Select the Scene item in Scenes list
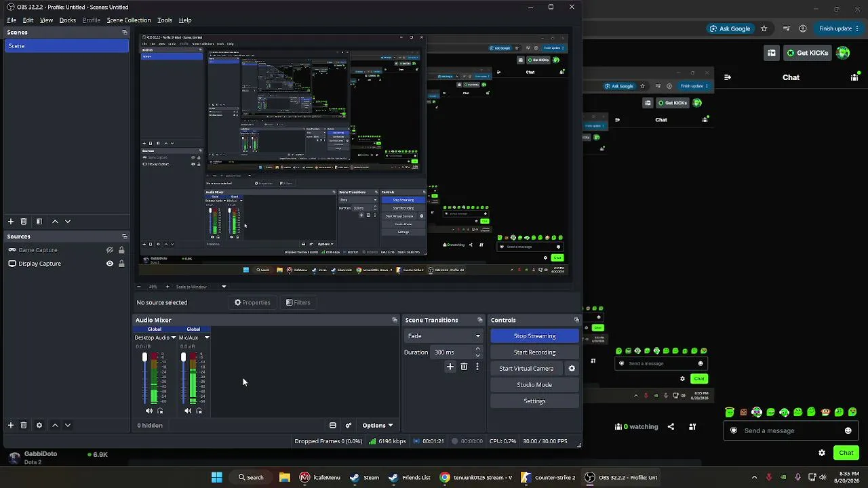Screen dimensions: 868x488 pos(66,46)
